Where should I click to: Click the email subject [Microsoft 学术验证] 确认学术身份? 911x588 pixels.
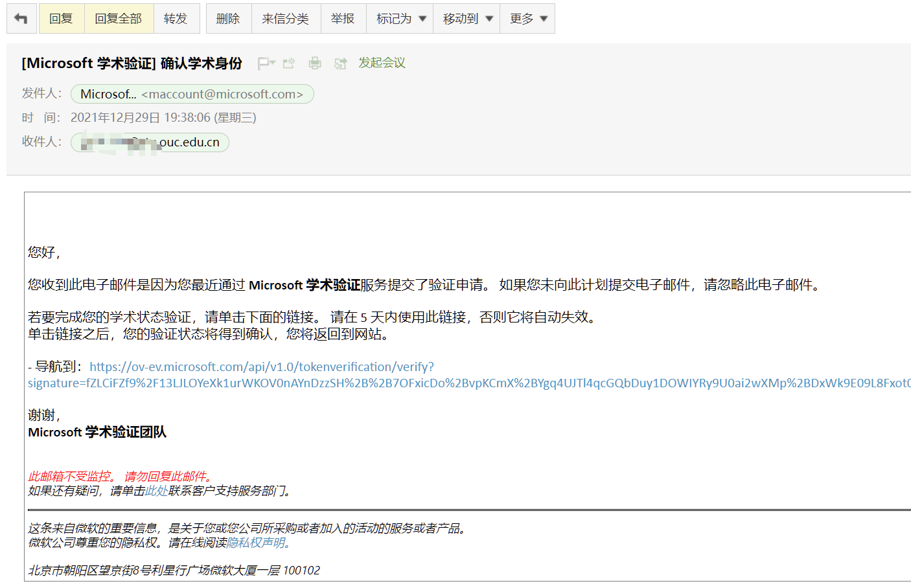[132, 63]
